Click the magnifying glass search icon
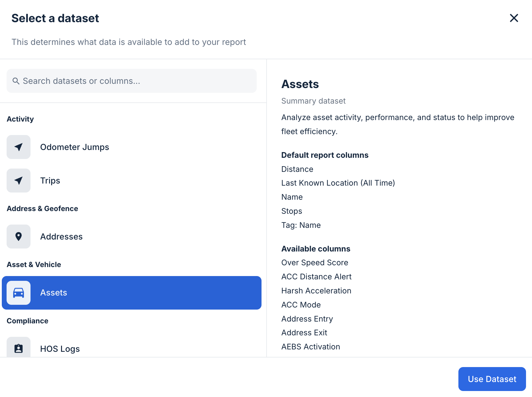 pos(16,81)
